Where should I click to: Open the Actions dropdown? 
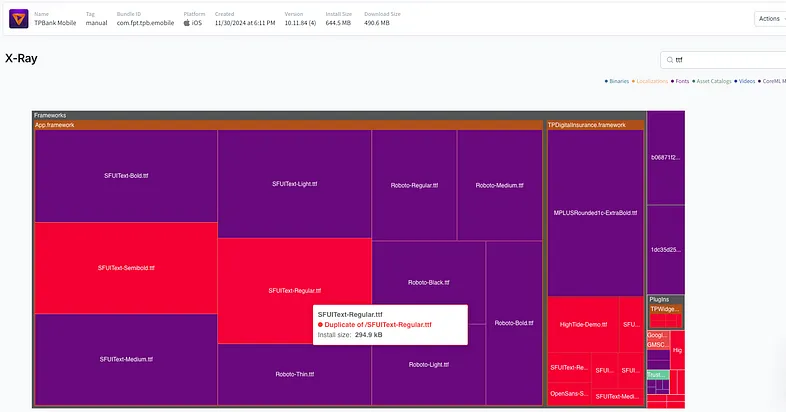click(x=768, y=18)
